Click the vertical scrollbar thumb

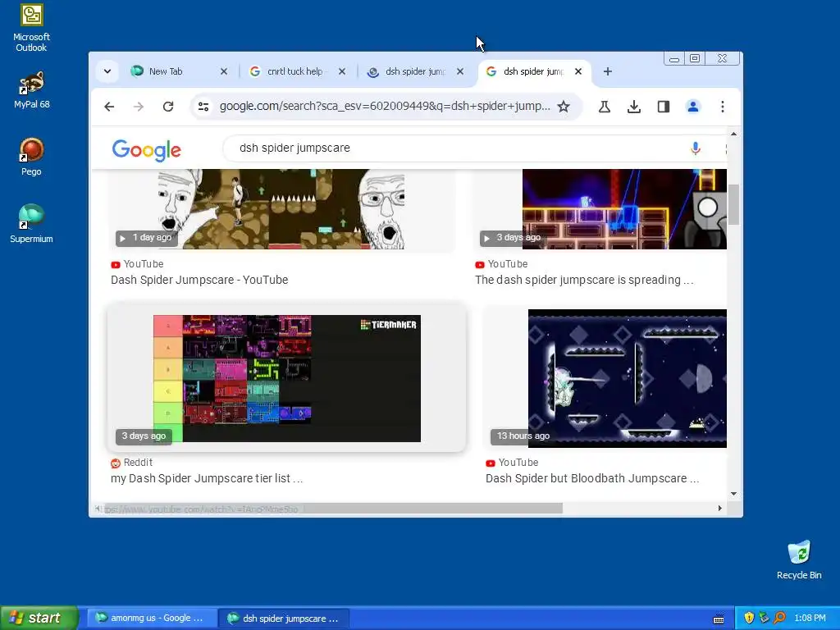(734, 204)
